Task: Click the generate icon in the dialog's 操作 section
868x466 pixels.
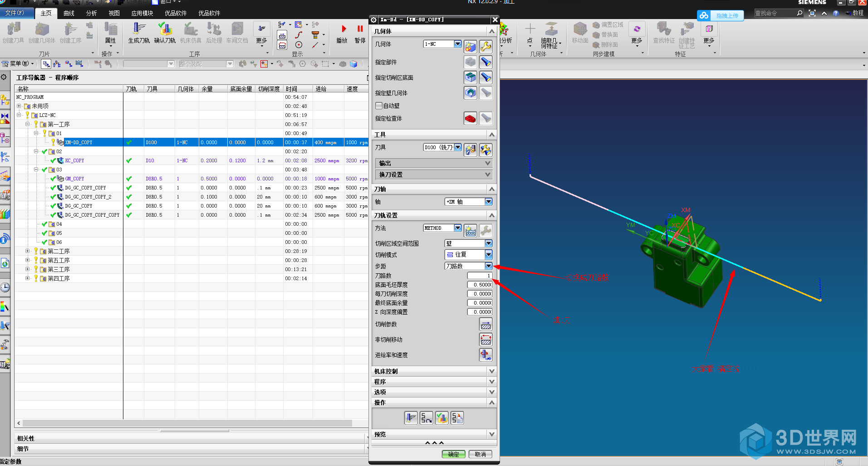Action: click(x=411, y=418)
